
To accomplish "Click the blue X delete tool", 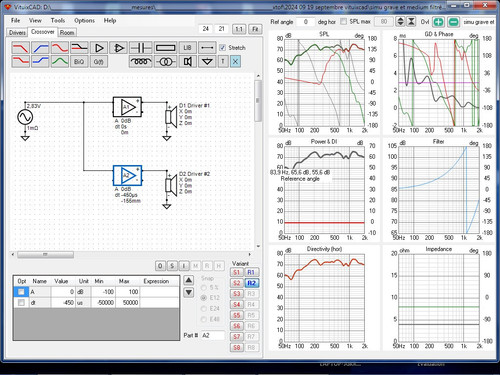I will point(235,62).
